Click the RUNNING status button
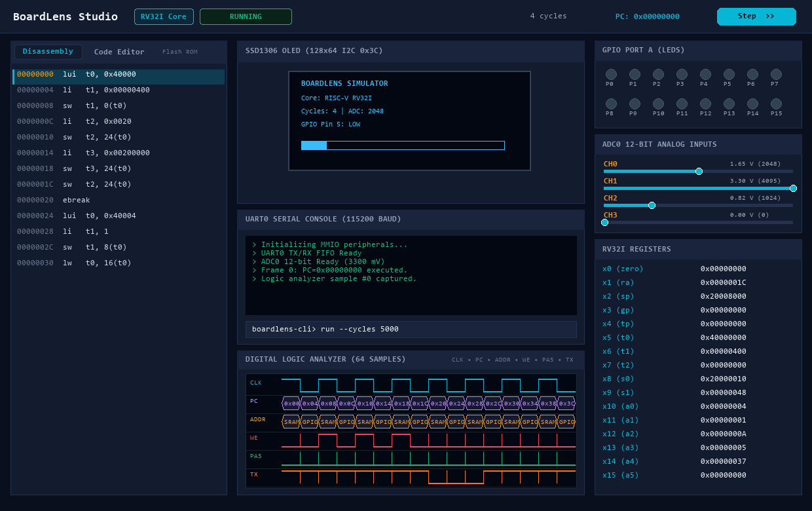Viewport: 812px width, 511px height. point(246,16)
